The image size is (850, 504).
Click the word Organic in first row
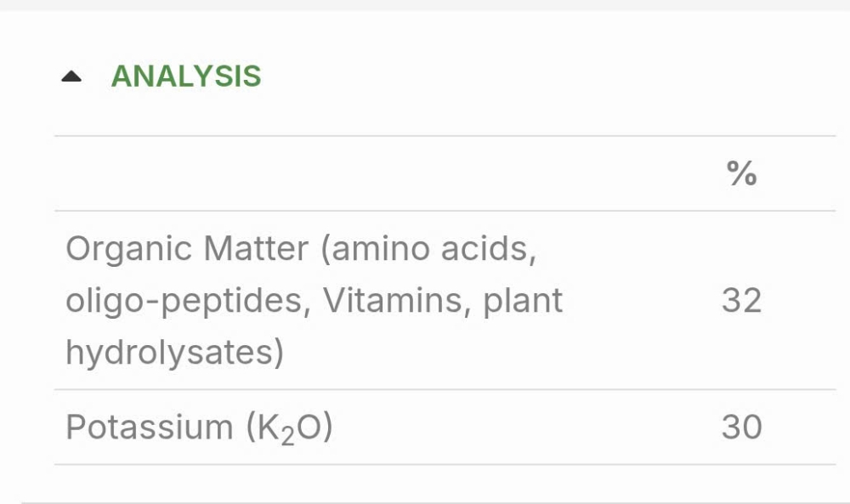tap(129, 249)
